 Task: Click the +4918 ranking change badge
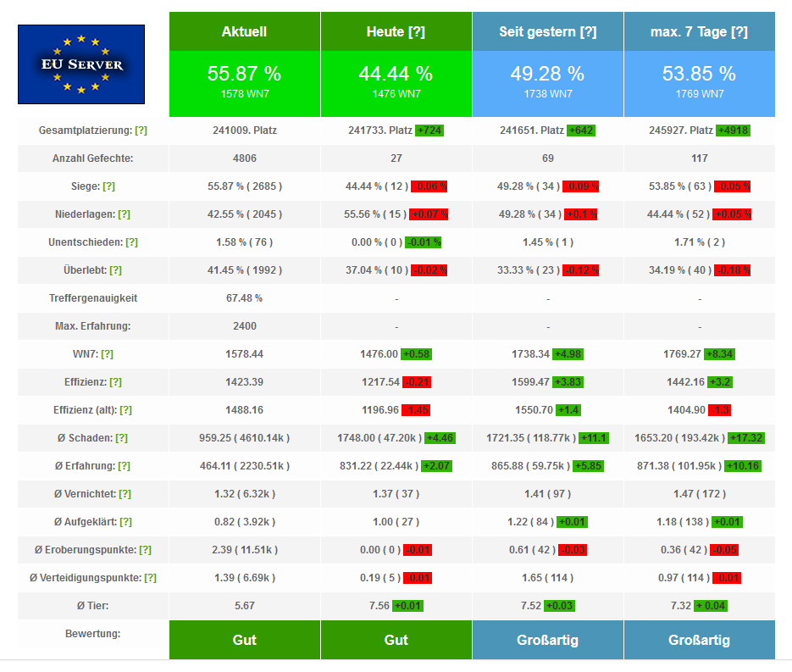[x=733, y=131]
